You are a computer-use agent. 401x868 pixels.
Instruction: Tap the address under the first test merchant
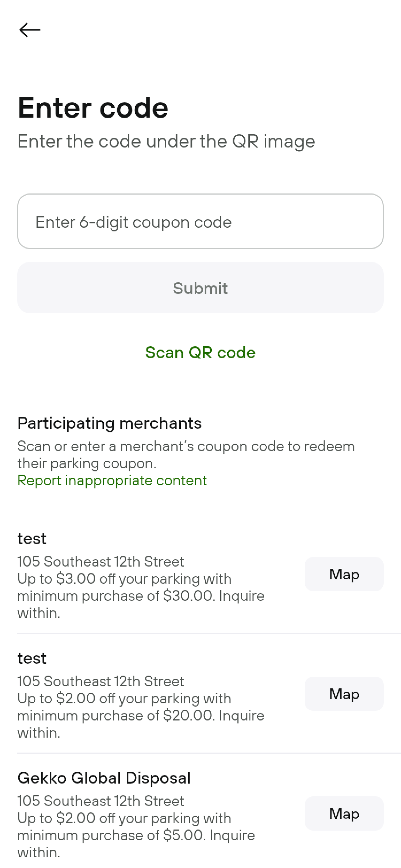[101, 562]
